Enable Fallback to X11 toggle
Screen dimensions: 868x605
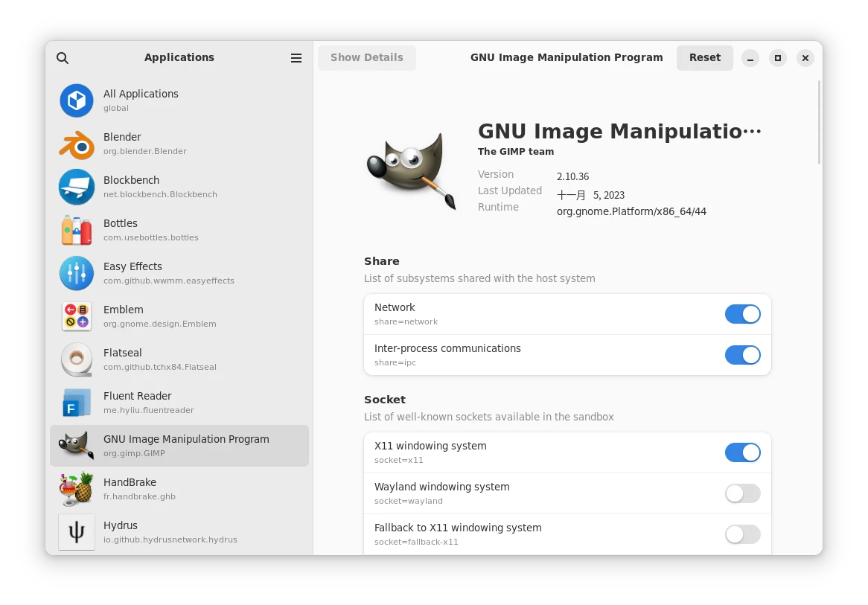tap(742, 534)
